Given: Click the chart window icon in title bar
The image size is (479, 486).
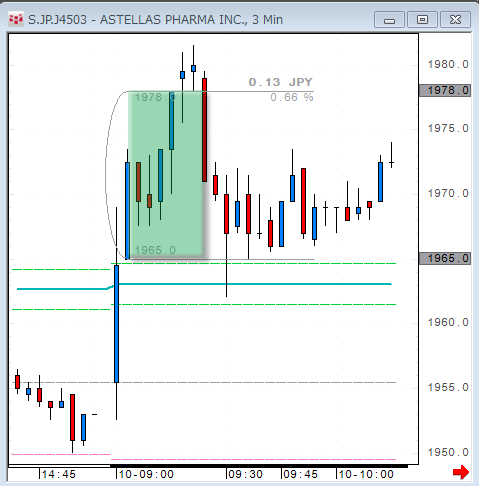Looking at the screenshot, I should [x=16, y=19].
